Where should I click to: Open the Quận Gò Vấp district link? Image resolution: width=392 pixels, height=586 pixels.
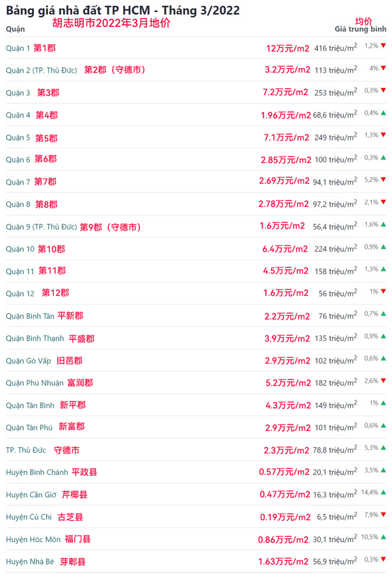29,360
